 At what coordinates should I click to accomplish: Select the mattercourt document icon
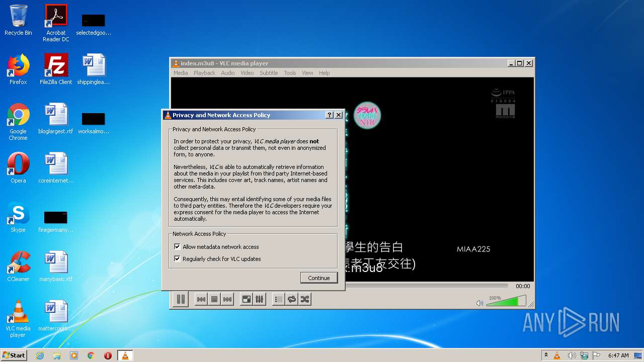pos(56,316)
